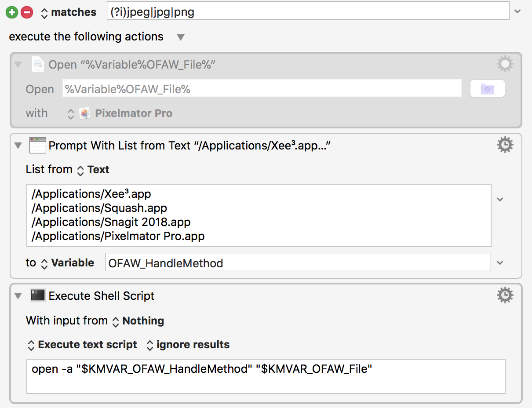Click the green add condition plus icon
Screen dimensions: 532x408
pyautogui.click(x=12, y=12)
